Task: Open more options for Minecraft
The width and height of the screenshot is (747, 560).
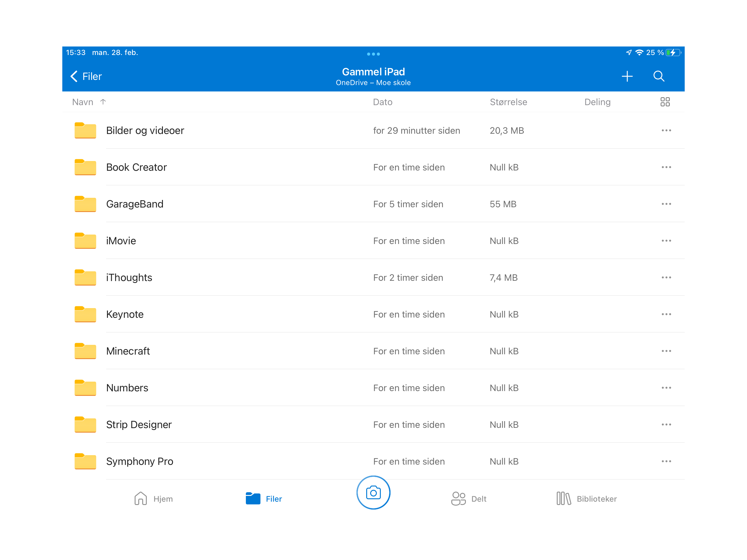Action: pyautogui.click(x=666, y=351)
